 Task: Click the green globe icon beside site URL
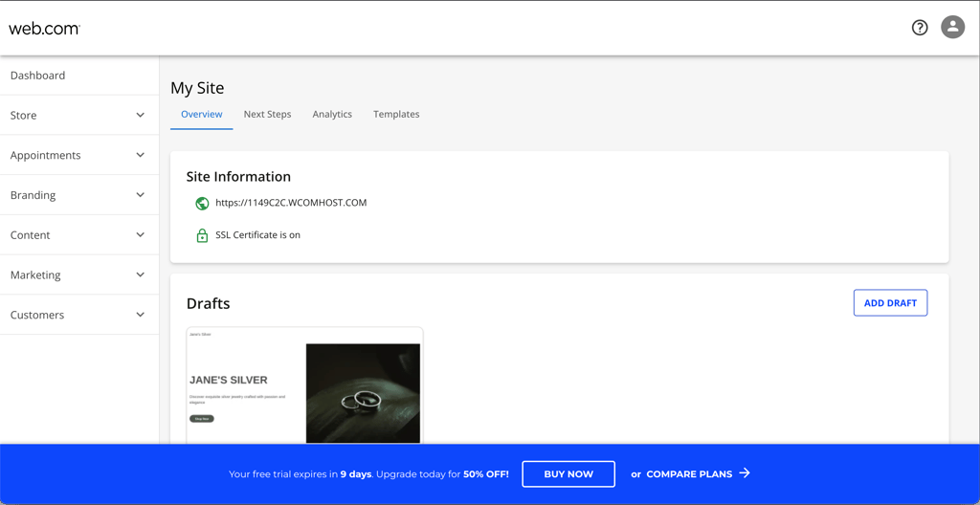(202, 203)
